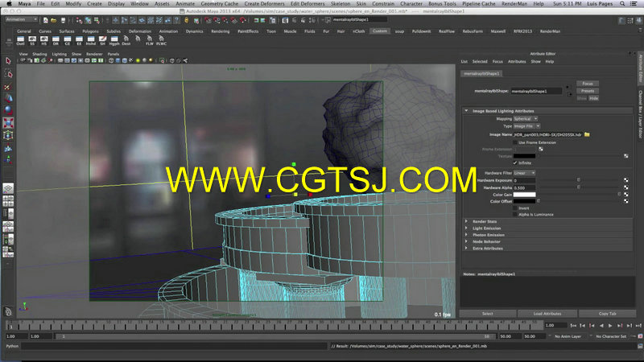Enable Alpha Is Luminance checkbox
Viewport: 644px width, 362px height.
click(x=515, y=214)
